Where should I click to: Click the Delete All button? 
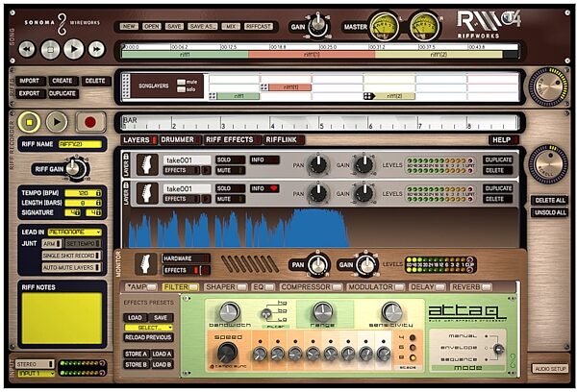[x=550, y=201]
